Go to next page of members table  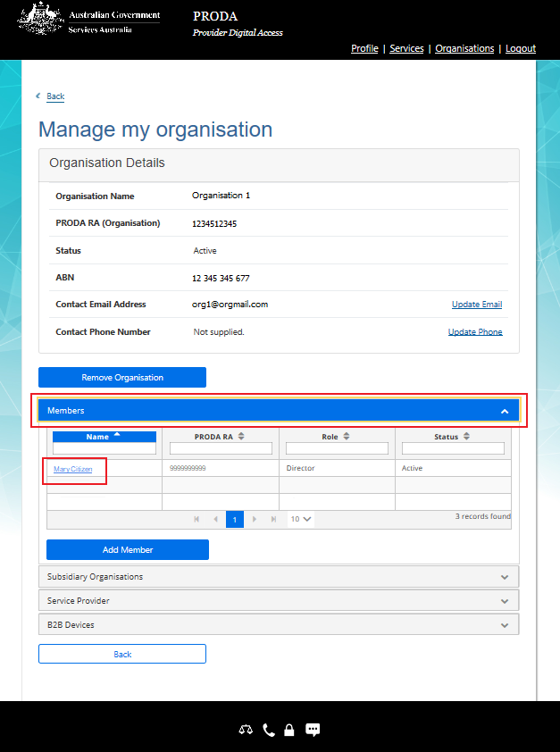pos(254,519)
